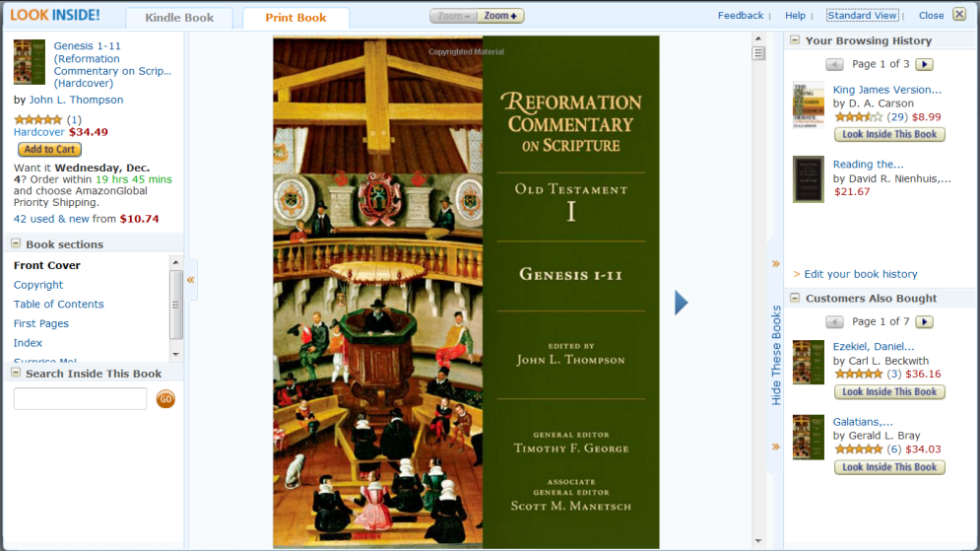Click the Genesis 1-11 cover thumbnail
This screenshot has width=980, height=551.
tap(30, 62)
